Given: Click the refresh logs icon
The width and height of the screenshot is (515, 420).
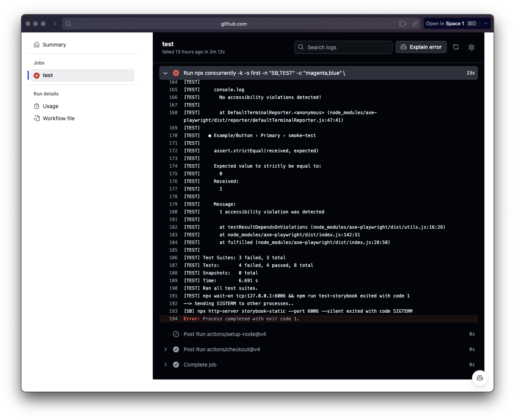Looking at the screenshot, I should (456, 47).
